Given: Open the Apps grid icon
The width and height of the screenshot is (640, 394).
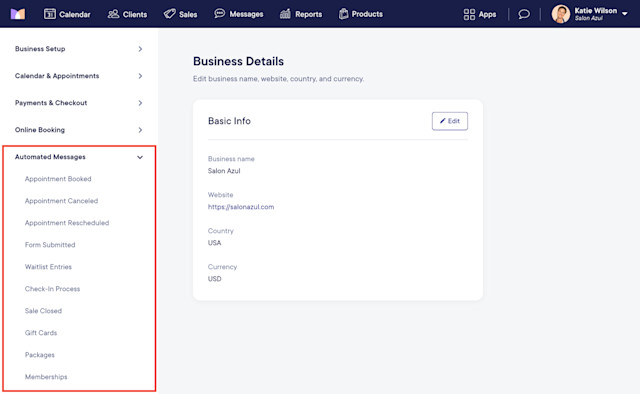Looking at the screenshot, I should point(469,14).
